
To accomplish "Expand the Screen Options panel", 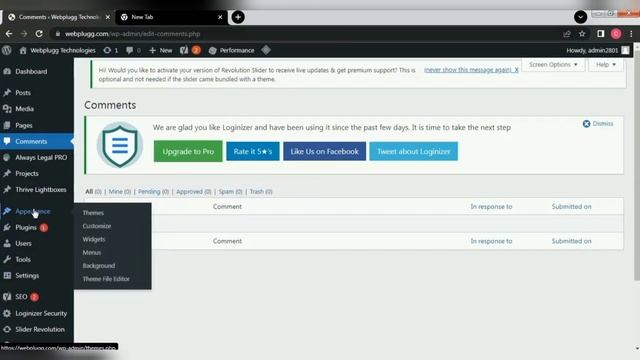I will tap(553, 64).
